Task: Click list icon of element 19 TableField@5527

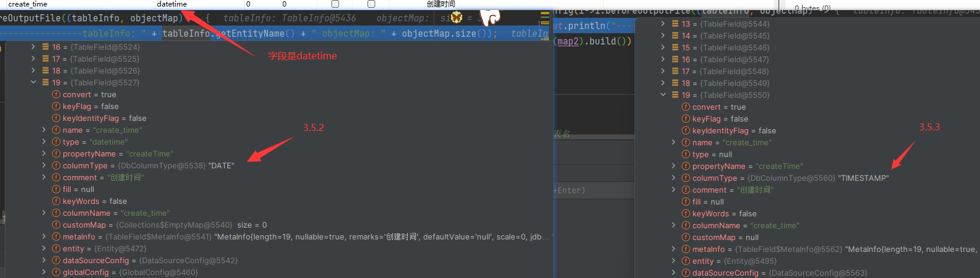Action: [46, 82]
